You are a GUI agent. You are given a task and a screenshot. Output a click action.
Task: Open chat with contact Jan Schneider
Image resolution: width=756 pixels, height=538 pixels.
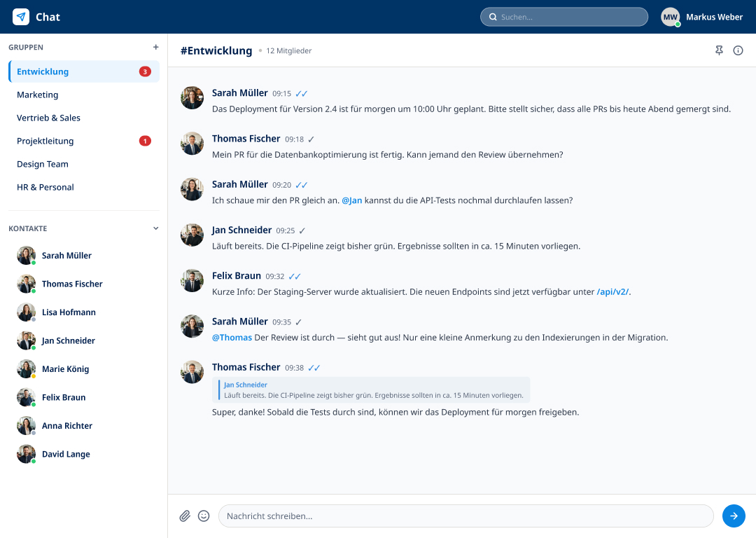tap(84, 340)
